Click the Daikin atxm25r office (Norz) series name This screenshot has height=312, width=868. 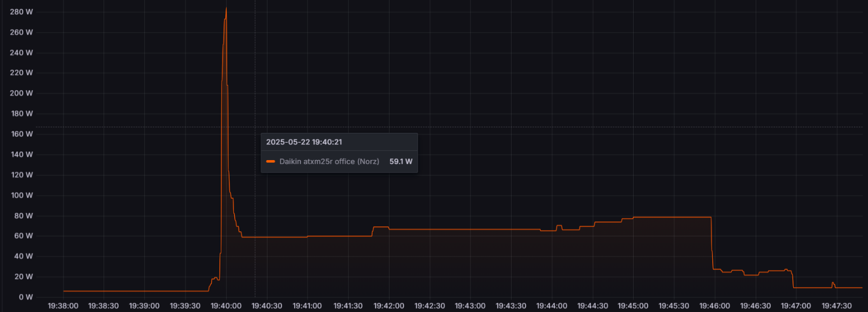pyautogui.click(x=329, y=162)
